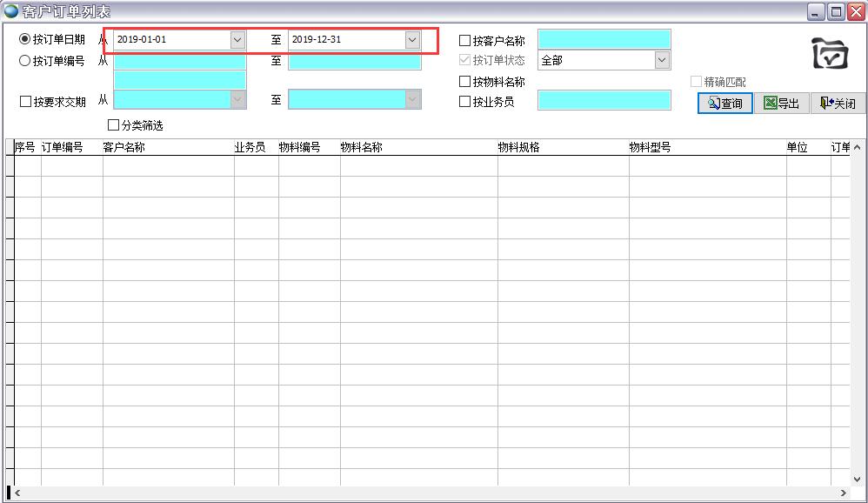Select the 按订单日期 radio button
Viewport: 868px width, 503px height.
click(x=25, y=39)
